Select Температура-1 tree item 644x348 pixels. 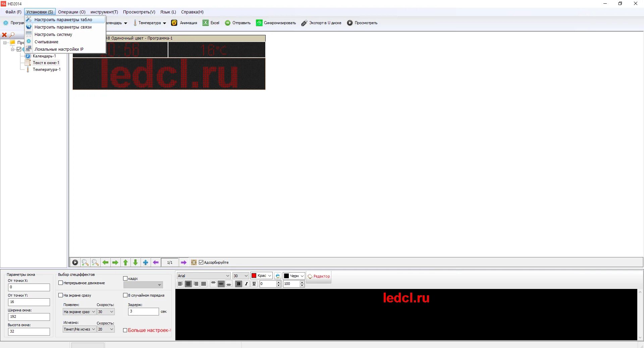47,69
